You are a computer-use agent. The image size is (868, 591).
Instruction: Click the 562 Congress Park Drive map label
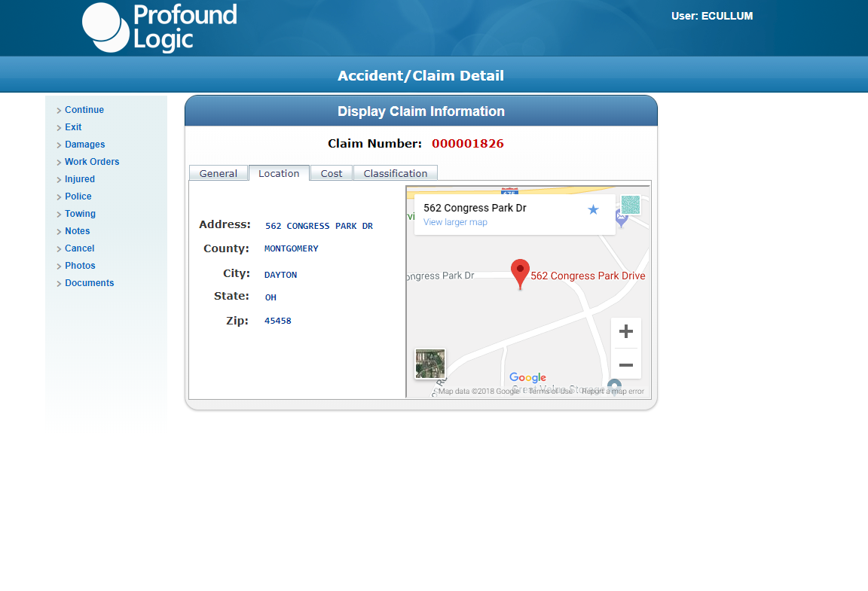click(x=588, y=276)
